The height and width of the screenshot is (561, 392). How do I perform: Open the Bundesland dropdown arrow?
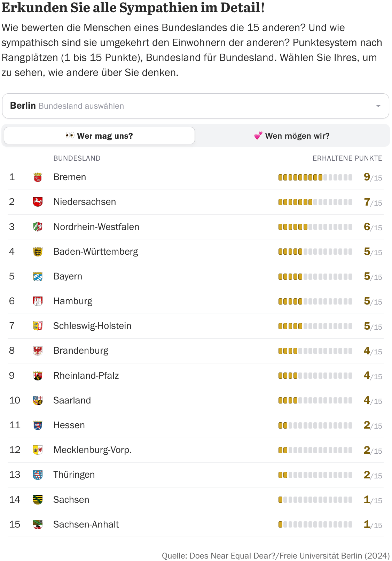pos(378,106)
